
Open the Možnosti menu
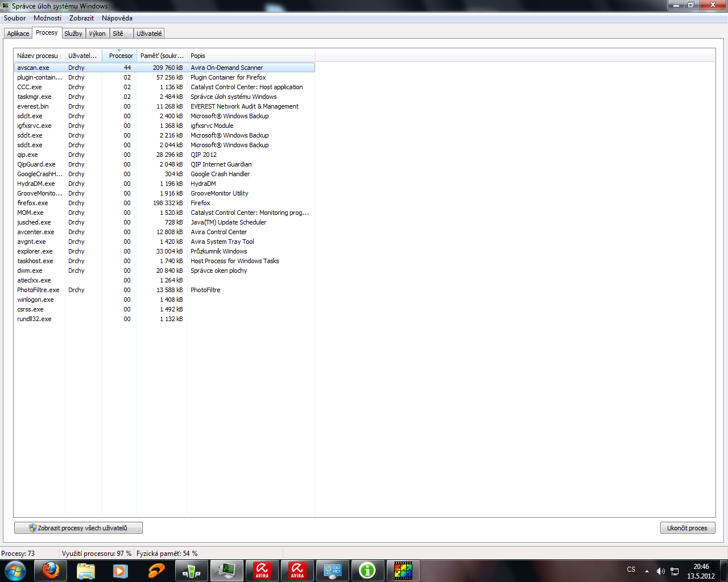click(x=47, y=18)
